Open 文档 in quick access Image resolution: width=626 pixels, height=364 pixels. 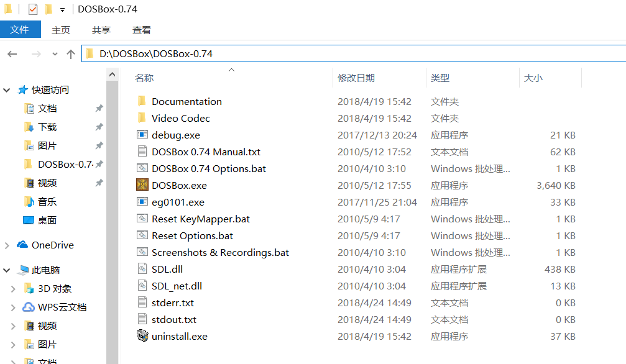[47, 109]
